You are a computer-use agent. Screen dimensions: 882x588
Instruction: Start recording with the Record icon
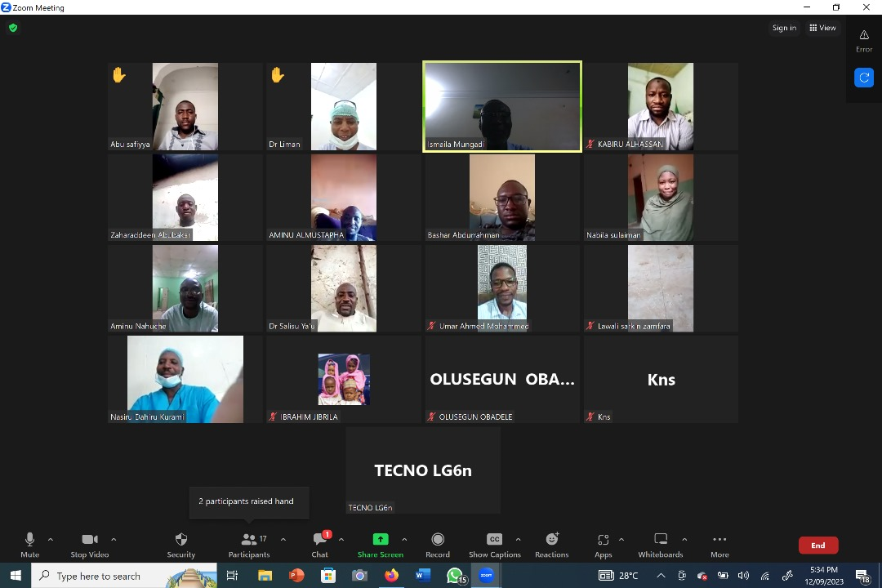coord(438,539)
